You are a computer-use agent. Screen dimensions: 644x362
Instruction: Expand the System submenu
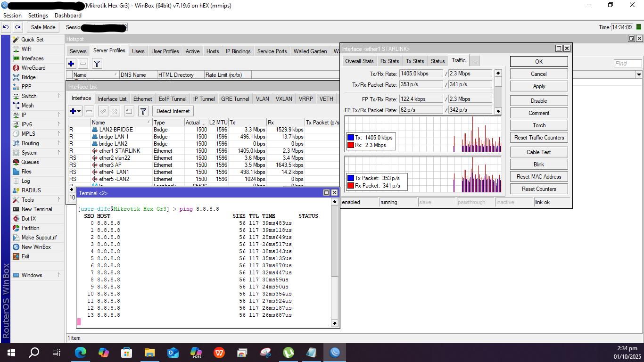tap(59, 153)
